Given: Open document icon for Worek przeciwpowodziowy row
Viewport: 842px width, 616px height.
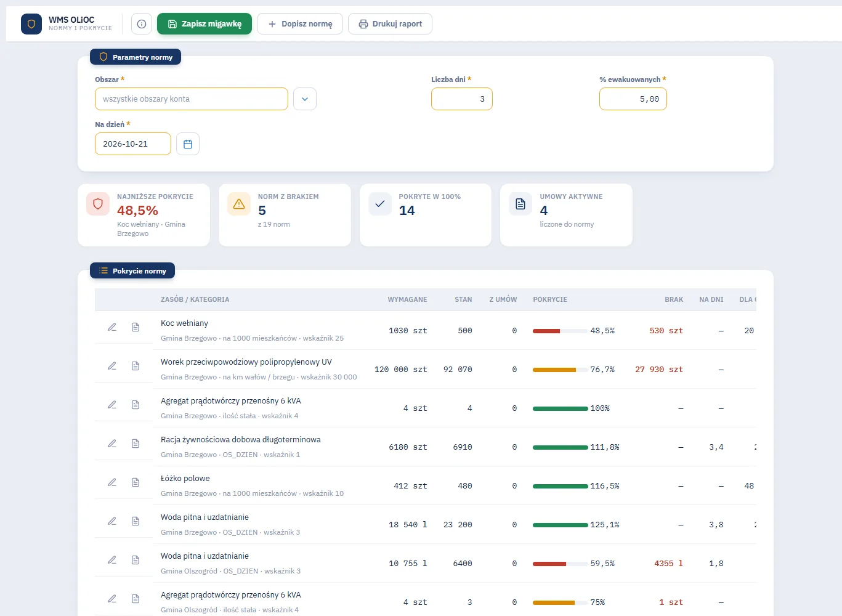Looking at the screenshot, I should (136, 366).
